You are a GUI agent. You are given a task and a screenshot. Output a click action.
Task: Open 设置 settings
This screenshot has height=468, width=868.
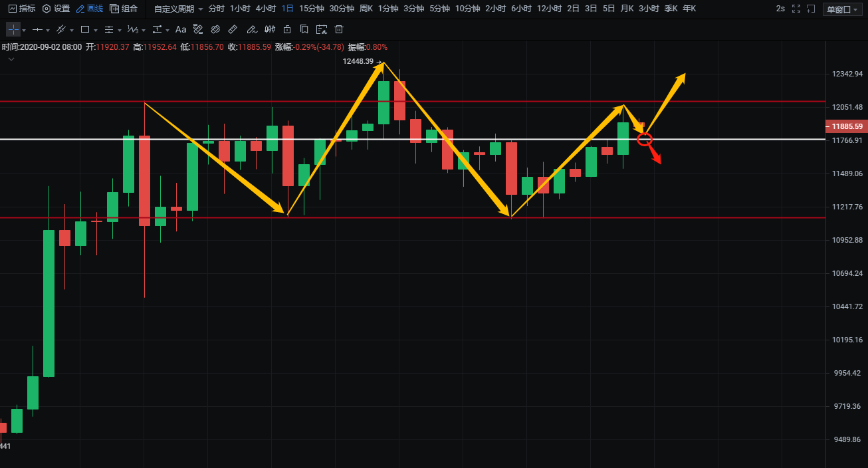click(x=56, y=9)
